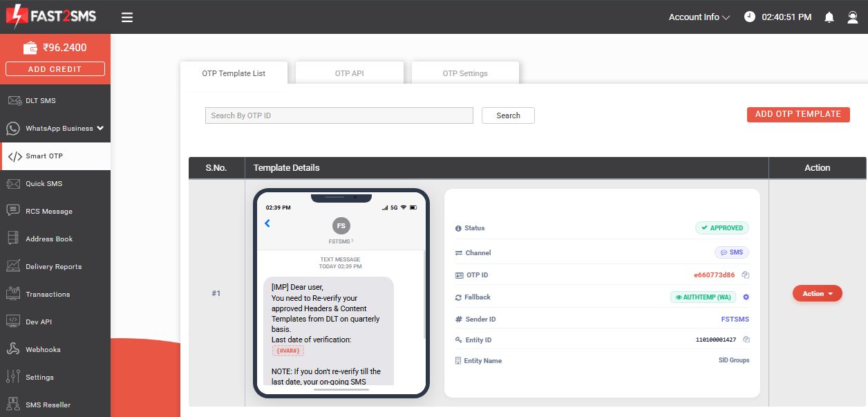
Task: Click the APPROVED status badge
Action: click(722, 228)
